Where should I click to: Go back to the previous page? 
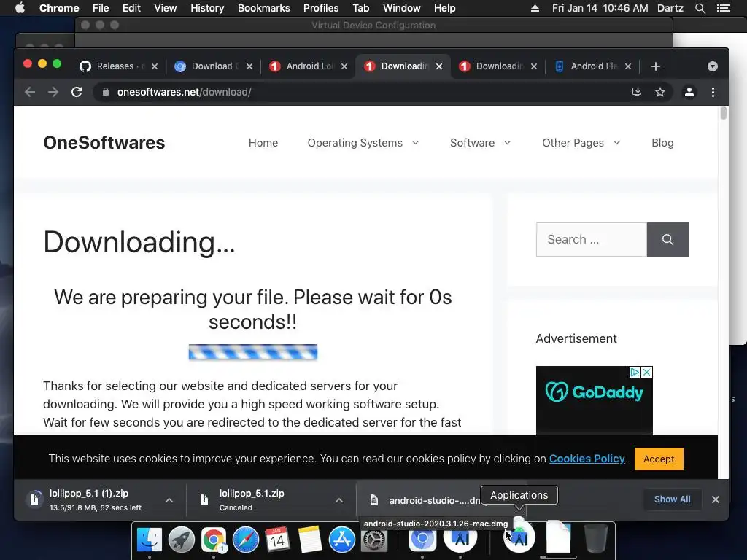click(x=30, y=92)
